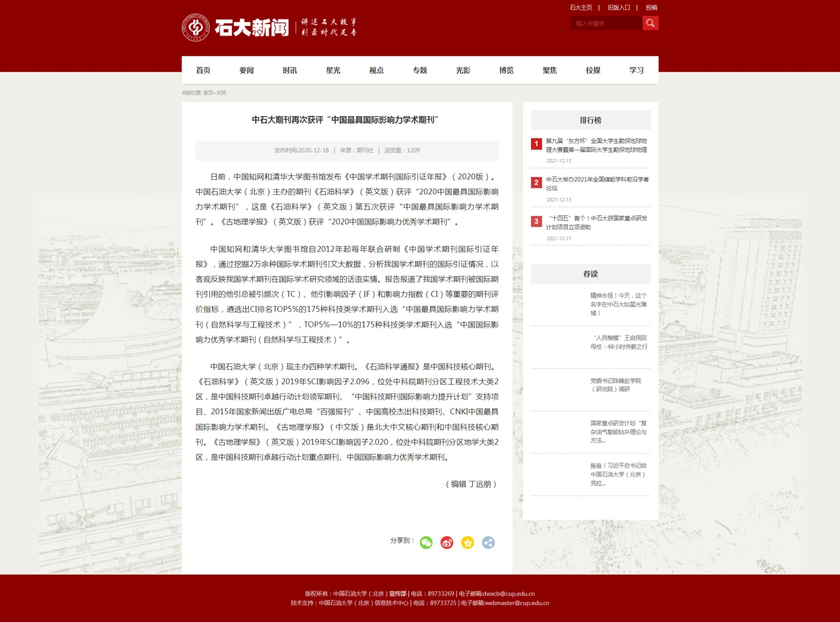Open the blue more-share icon
The height and width of the screenshot is (622, 840).
(x=488, y=542)
